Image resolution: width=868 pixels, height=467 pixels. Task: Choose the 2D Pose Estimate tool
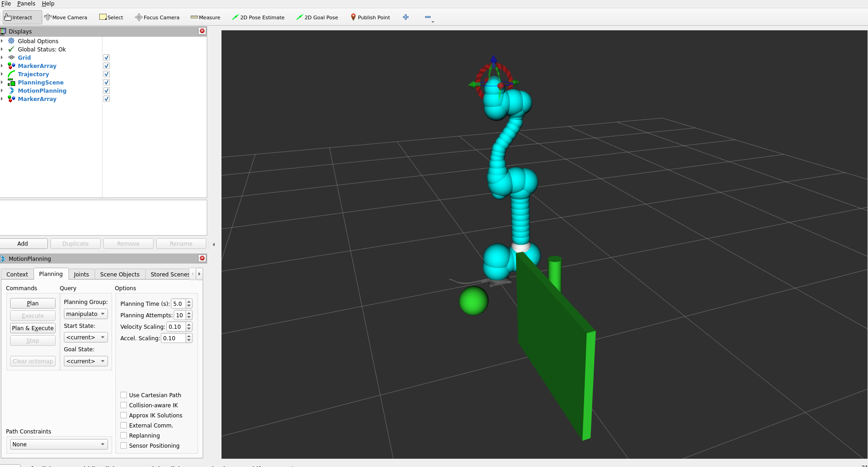258,17
